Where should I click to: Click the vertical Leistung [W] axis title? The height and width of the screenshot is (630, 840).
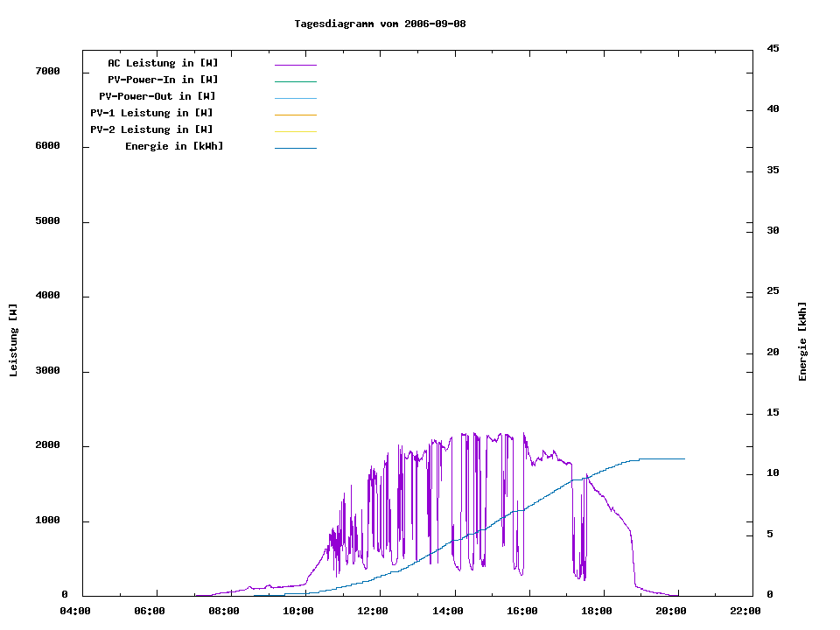(x=13, y=340)
